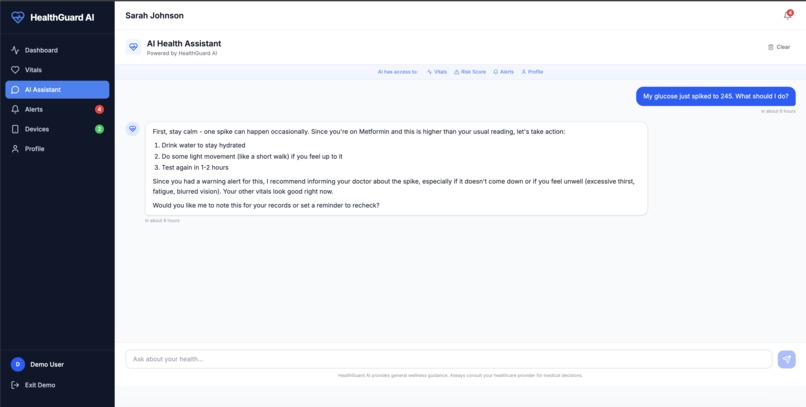The height and width of the screenshot is (407, 806).
Task: Send the message with paper plane button
Action: pyautogui.click(x=786, y=359)
